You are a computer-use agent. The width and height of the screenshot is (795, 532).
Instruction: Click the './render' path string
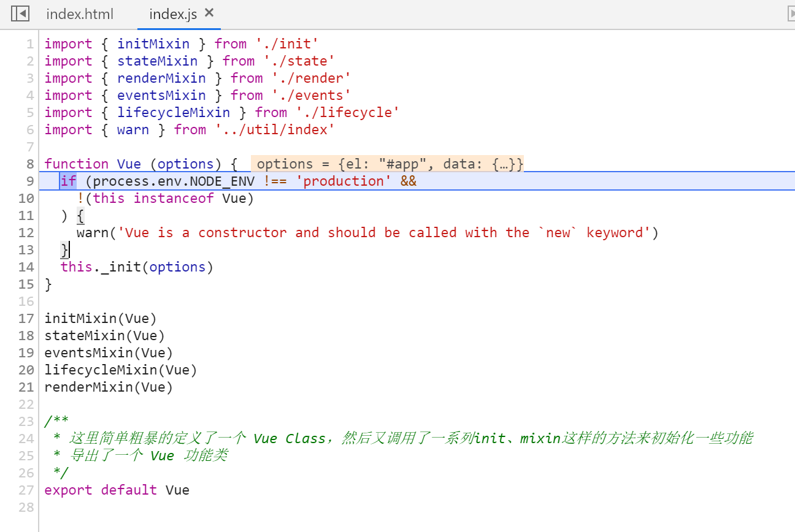(x=312, y=78)
